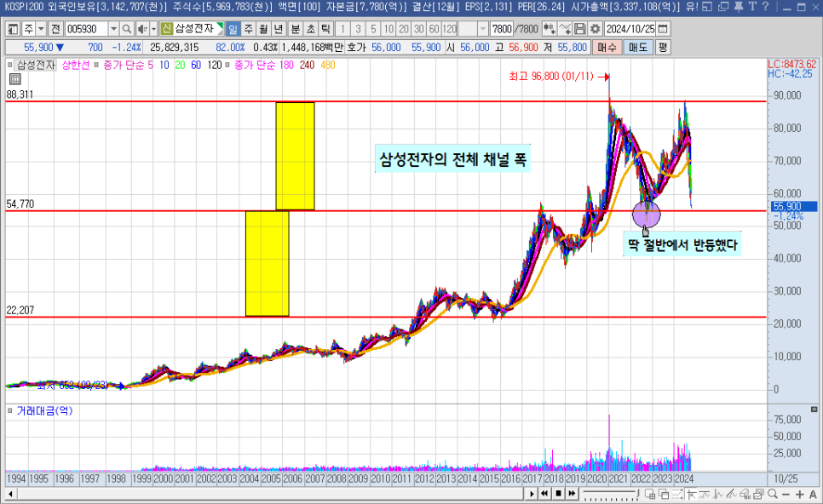
Task: Click the play button in playback bar
Action: [x=532, y=494]
